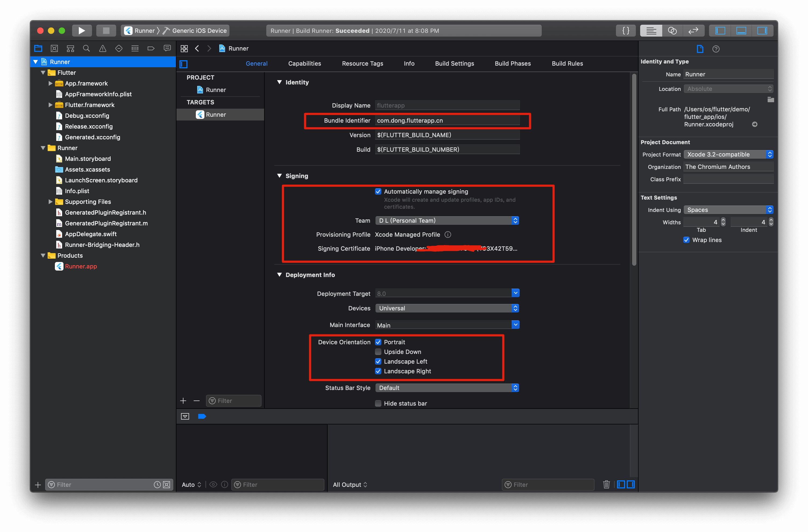Show only the variables view pane

(x=621, y=484)
